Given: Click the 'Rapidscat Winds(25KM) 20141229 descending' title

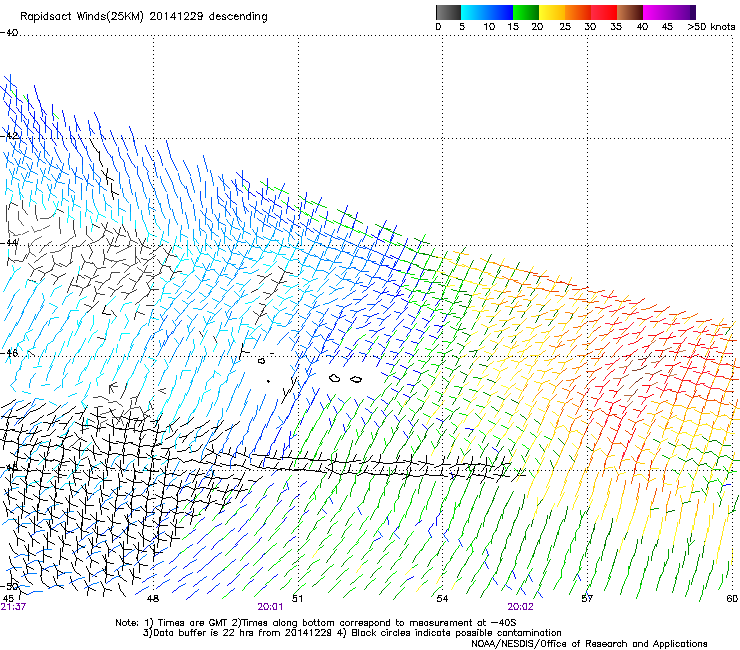Looking at the screenshot, I should point(143,17).
